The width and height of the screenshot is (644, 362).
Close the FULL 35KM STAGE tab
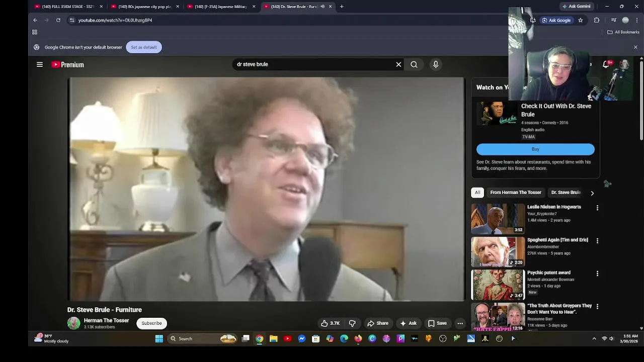[x=101, y=7]
